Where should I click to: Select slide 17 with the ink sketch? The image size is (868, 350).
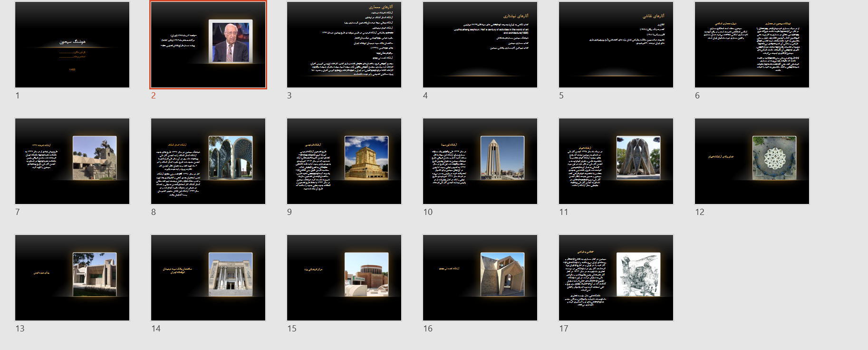(x=616, y=278)
